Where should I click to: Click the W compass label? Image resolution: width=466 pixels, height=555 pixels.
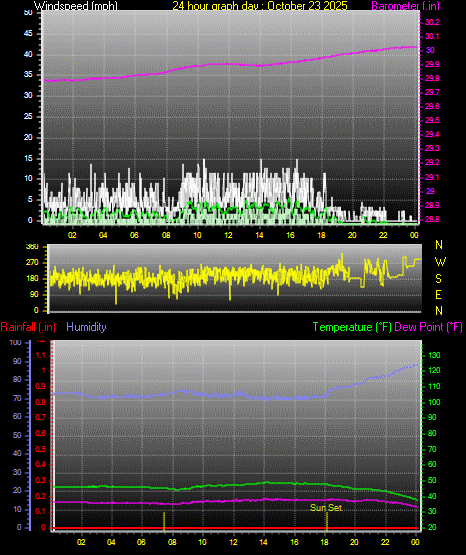click(440, 262)
